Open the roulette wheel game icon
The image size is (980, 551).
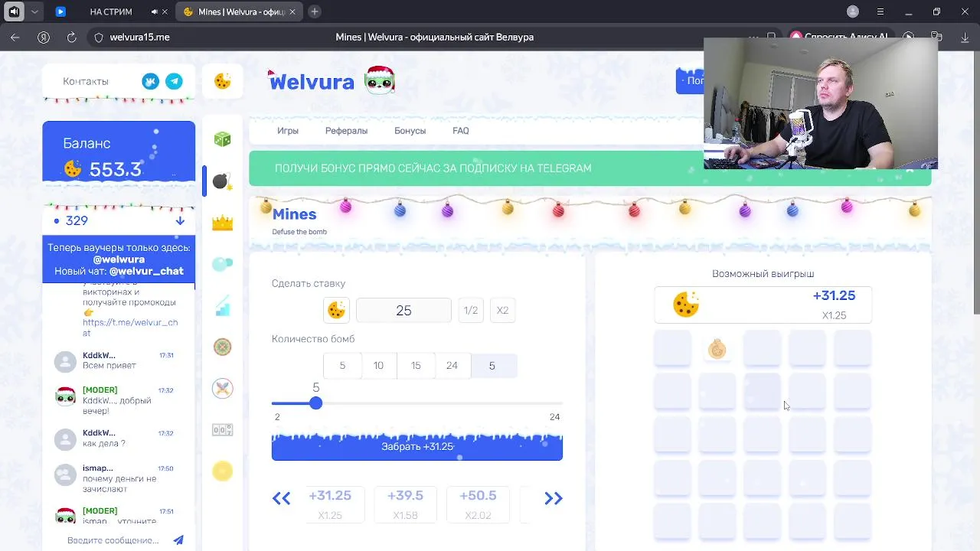click(x=222, y=347)
